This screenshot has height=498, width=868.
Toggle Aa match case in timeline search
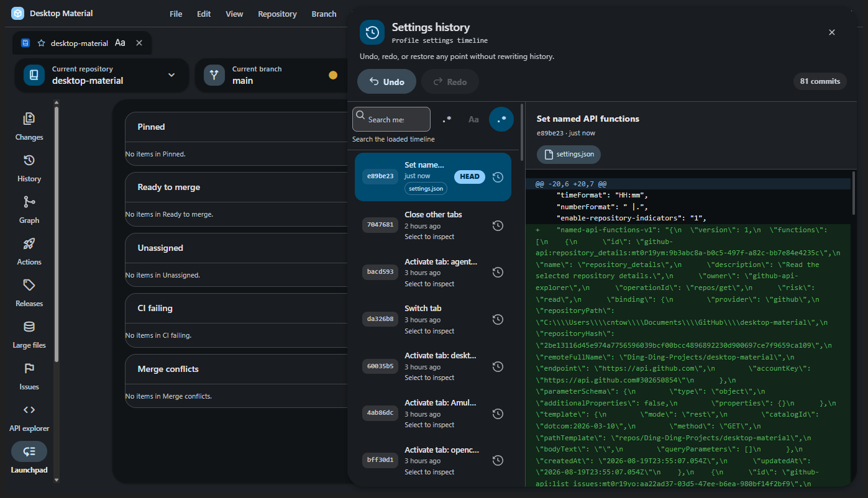473,119
